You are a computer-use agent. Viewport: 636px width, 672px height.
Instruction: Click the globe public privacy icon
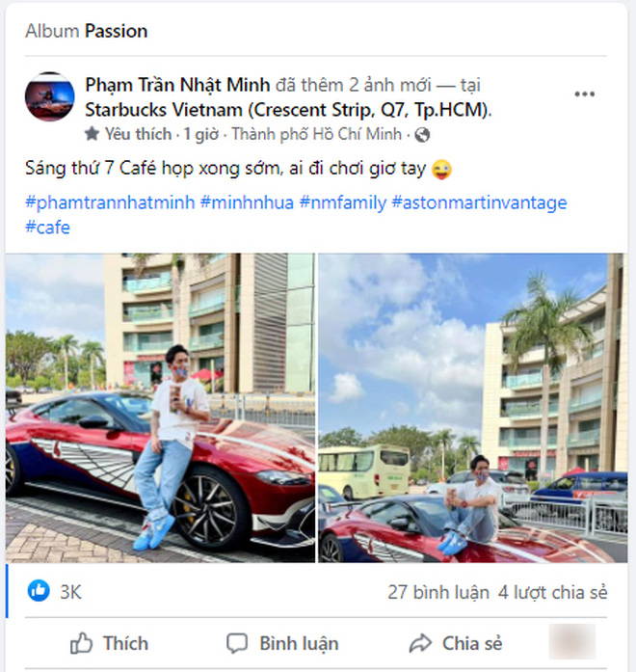pyautogui.click(x=421, y=134)
